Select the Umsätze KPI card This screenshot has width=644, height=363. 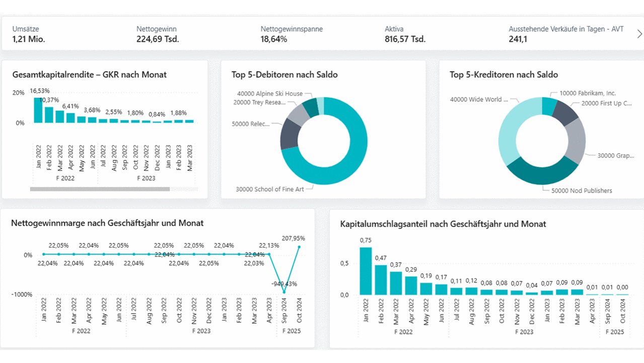tap(29, 34)
